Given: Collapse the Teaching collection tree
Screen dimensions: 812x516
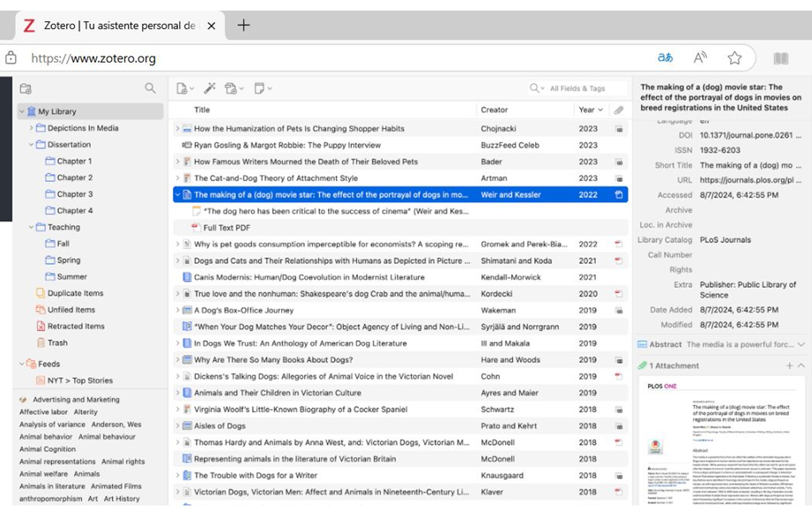Looking at the screenshot, I should (x=31, y=228).
